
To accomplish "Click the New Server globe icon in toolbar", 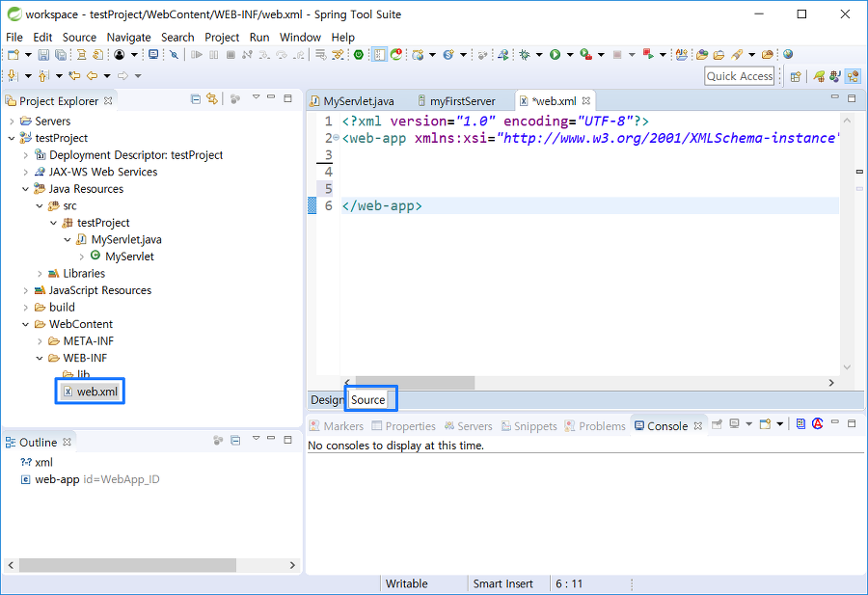I will (x=418, y=54).
